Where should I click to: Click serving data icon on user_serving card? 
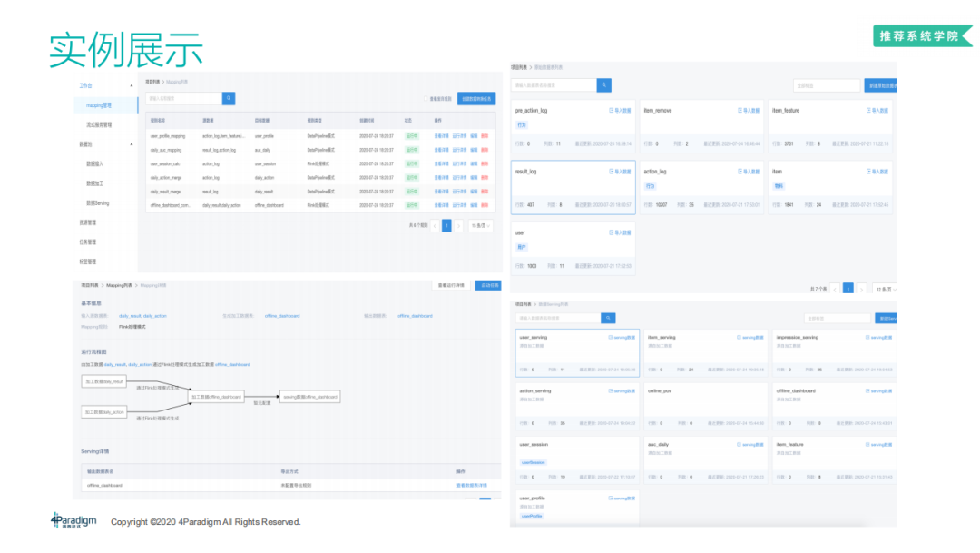[611, 337]
